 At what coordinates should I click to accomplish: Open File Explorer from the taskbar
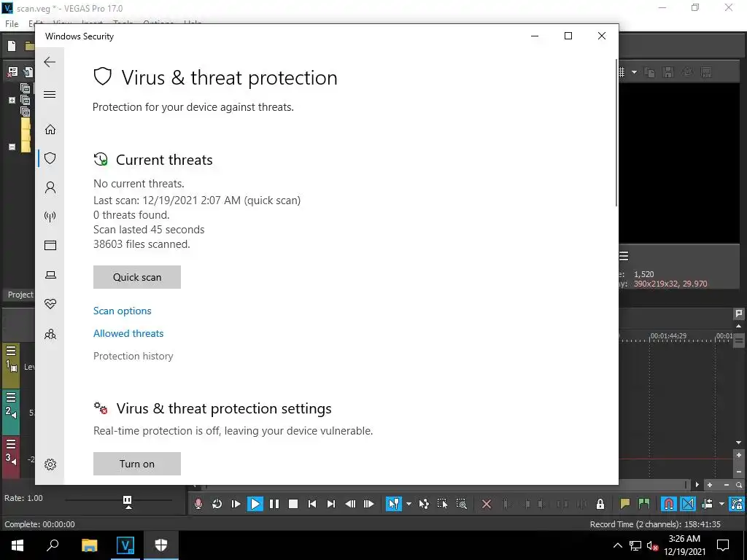coord(89,545)
